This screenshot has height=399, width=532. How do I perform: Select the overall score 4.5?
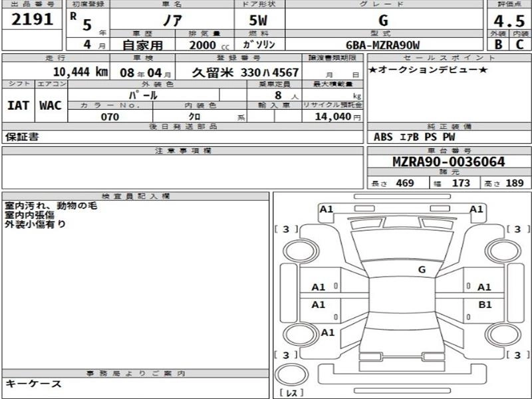tap(509, 21)
